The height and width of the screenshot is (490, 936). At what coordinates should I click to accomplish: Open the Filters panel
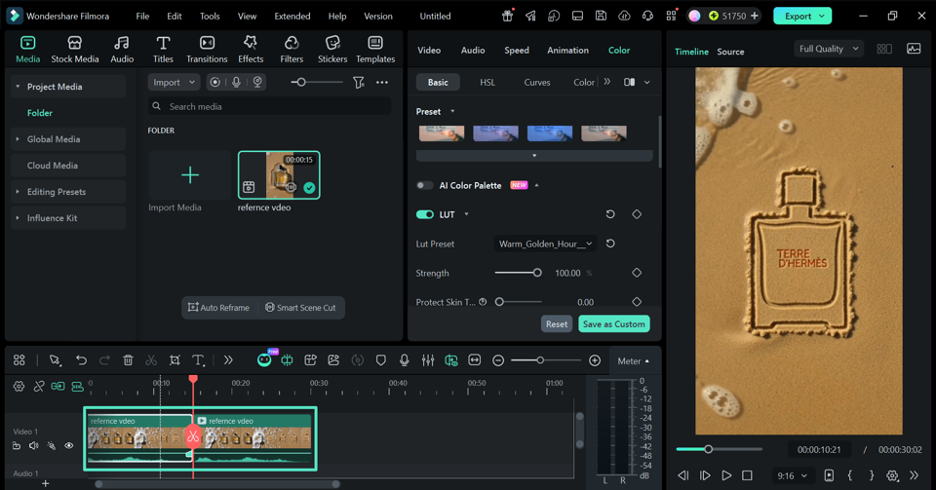tap(291, 50)
